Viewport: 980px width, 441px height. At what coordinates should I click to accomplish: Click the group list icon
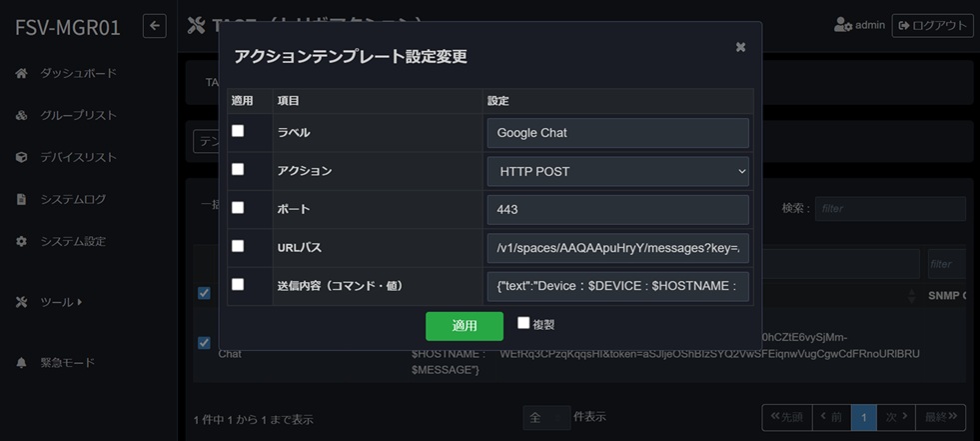pyautogui.click(x=21, y=115)
